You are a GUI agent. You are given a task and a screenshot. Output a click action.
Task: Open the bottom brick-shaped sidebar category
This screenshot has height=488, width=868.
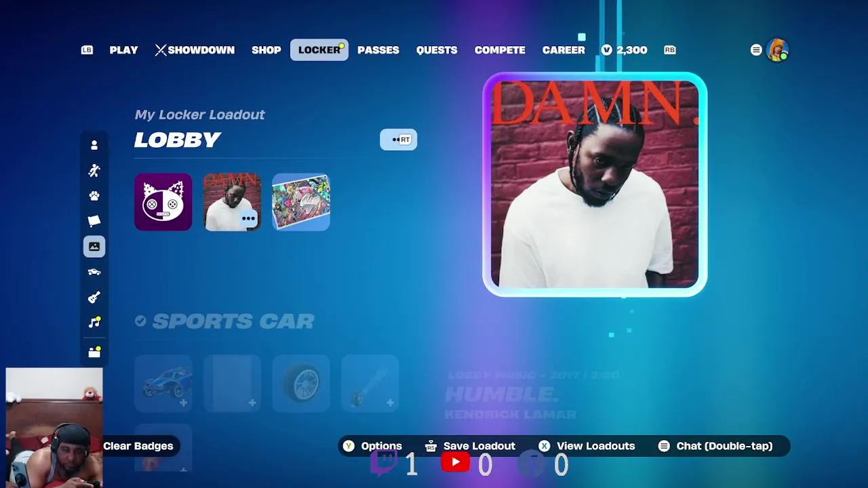pos(94,352)
